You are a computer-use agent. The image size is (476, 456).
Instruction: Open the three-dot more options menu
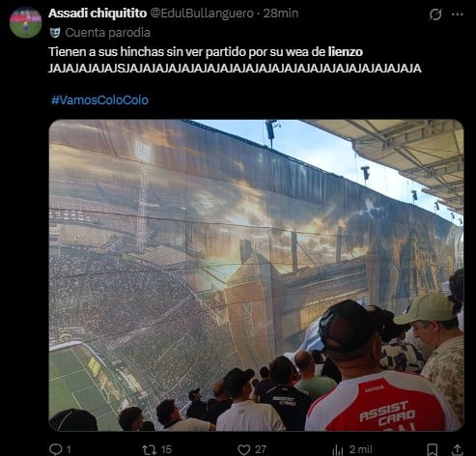tap(458, 14)
